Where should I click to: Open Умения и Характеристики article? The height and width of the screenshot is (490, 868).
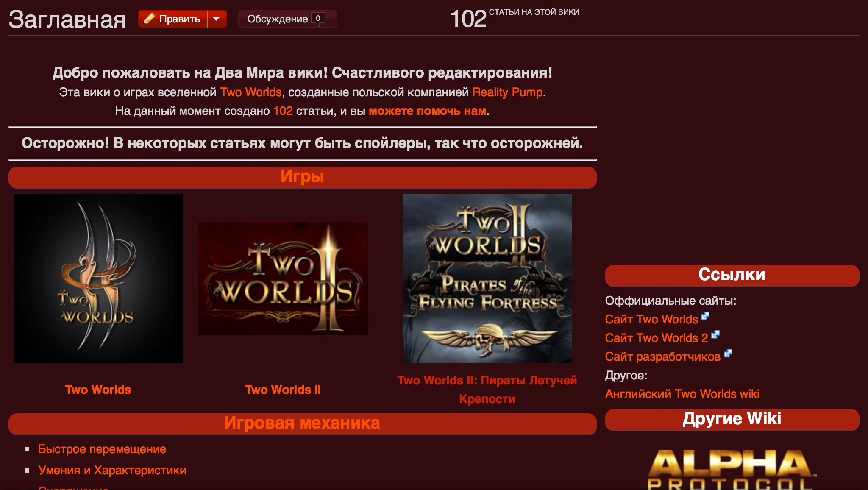point(112,470)
